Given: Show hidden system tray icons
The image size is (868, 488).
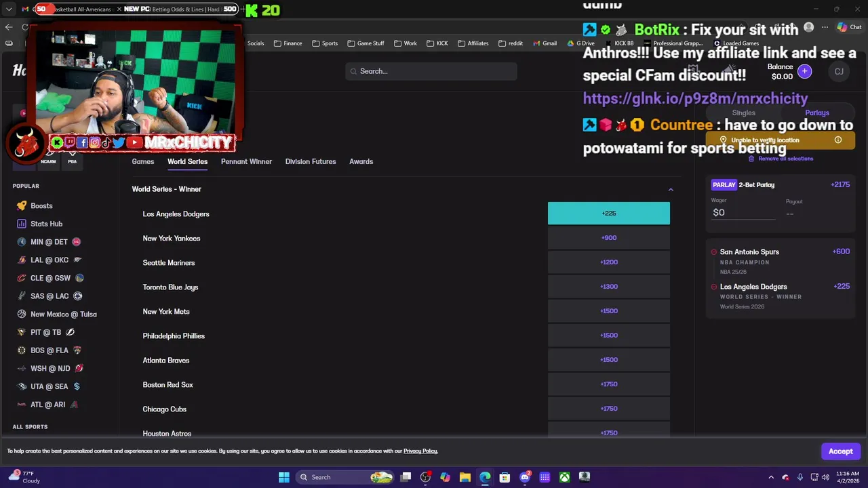Looking at the screenshot, I should point(771,477).
